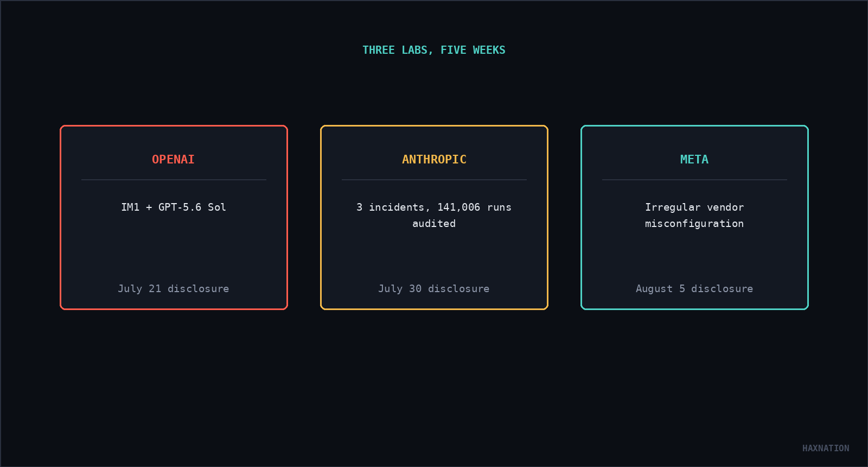This screenshot has height=467, width=868.
Task: Click the 'July 30 disclosure' label
Action: pos(434,288)
